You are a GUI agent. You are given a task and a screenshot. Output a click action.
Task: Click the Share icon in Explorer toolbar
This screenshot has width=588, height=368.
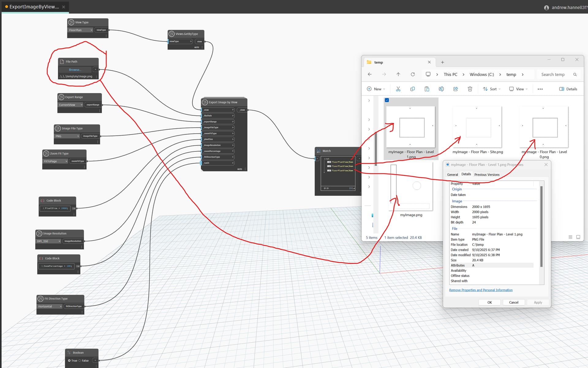point(455,89)
